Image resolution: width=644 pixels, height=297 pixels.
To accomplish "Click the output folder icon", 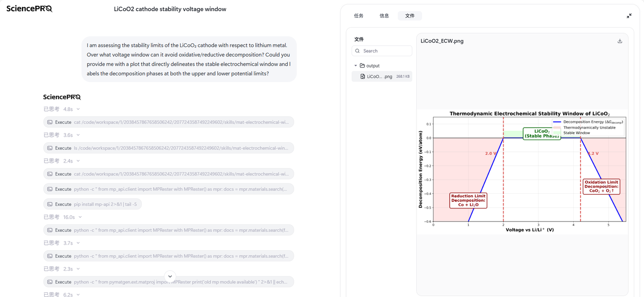I will [362, 66].
